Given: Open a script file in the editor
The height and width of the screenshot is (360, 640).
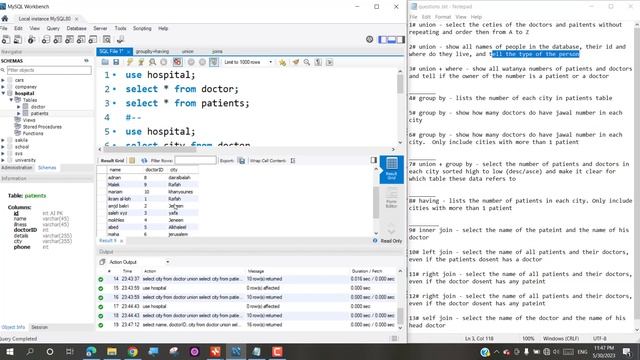Looking at the screenshot, I should (105, 62).
